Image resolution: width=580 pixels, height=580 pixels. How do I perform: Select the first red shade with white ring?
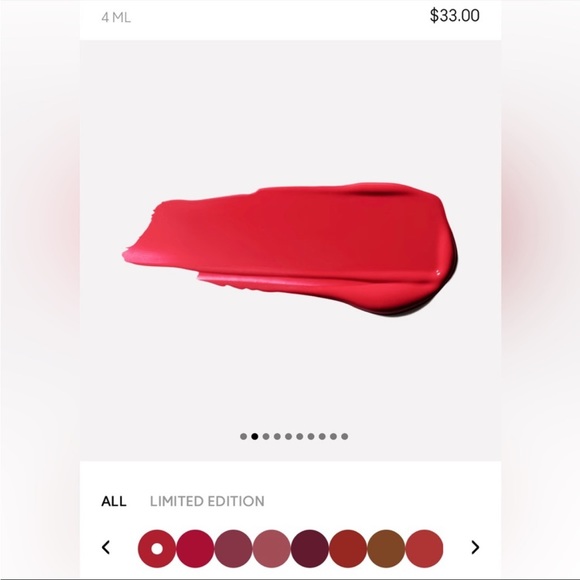click(157, 548)
